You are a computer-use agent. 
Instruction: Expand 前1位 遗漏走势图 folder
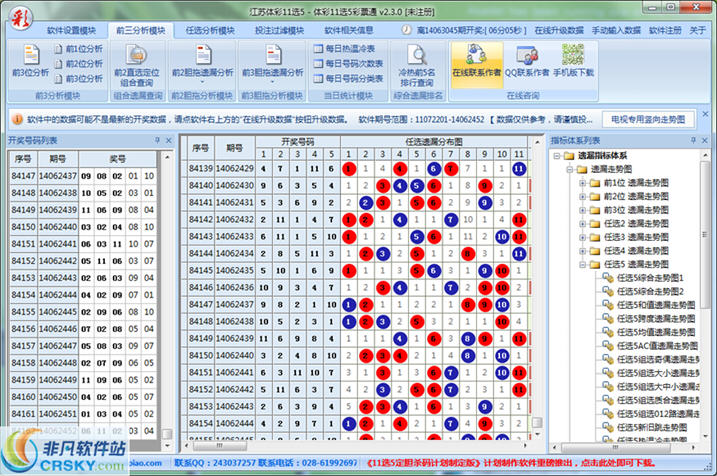(583, 183)
